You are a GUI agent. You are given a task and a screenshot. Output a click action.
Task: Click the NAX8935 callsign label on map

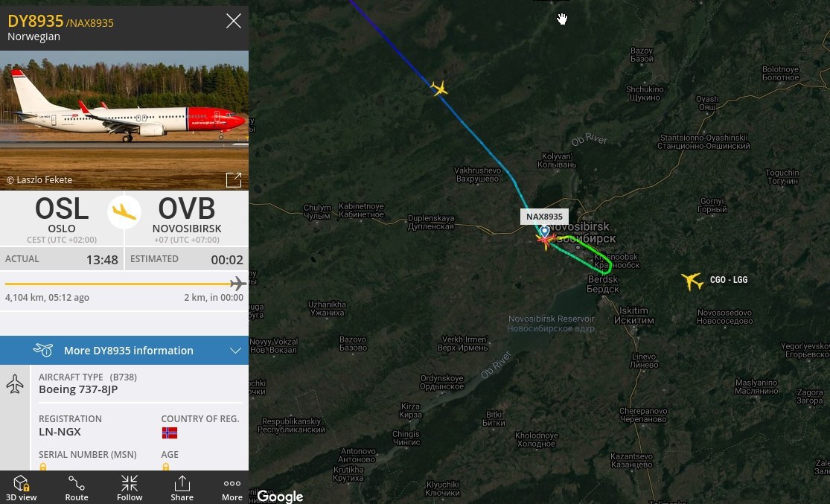click(544, 217)
